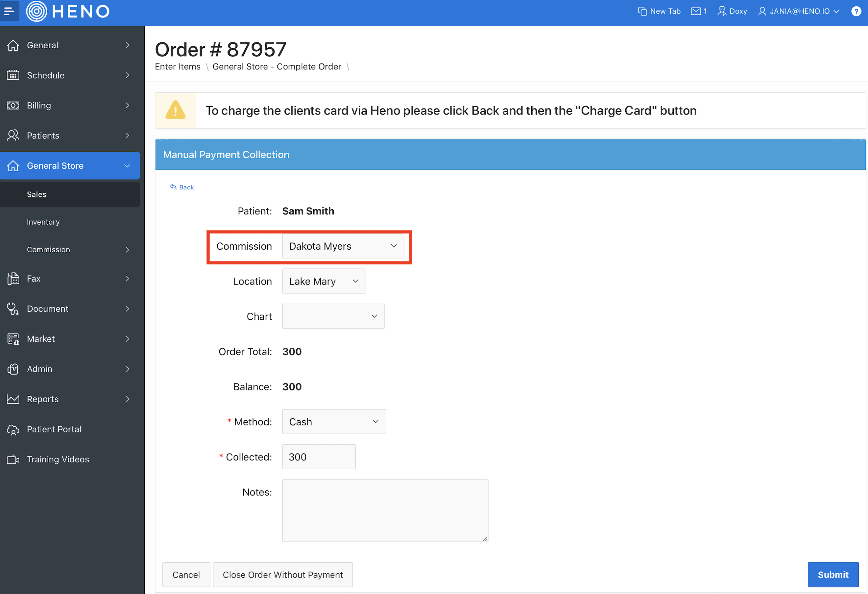Click the Doxy telehealth icon
This screenshot has height=594, width=868.
click(x=722, y=11)
